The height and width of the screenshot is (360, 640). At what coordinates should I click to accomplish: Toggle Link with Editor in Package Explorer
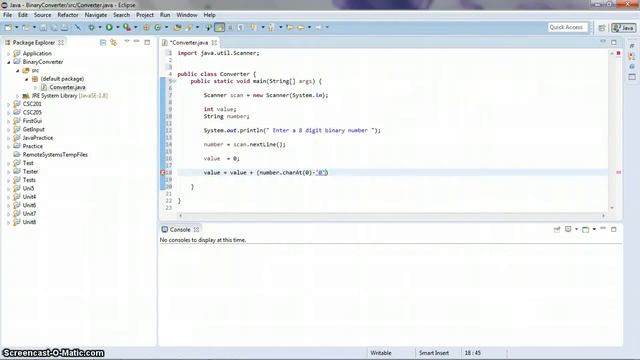[x=113, y=42]
